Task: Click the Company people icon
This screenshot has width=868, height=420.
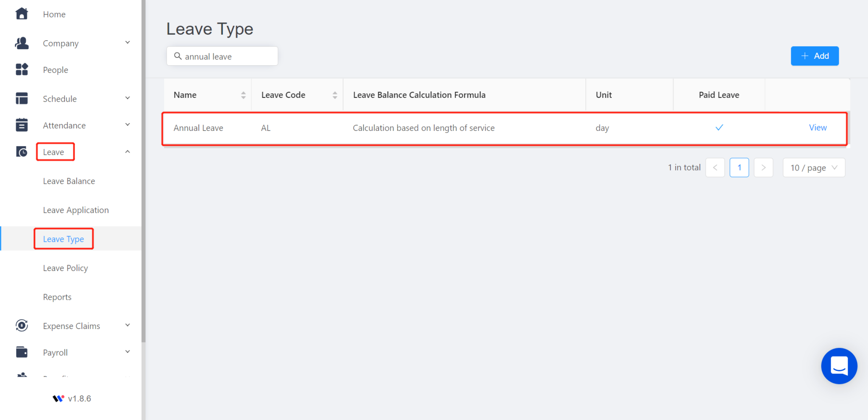Action: coord(22,43)
